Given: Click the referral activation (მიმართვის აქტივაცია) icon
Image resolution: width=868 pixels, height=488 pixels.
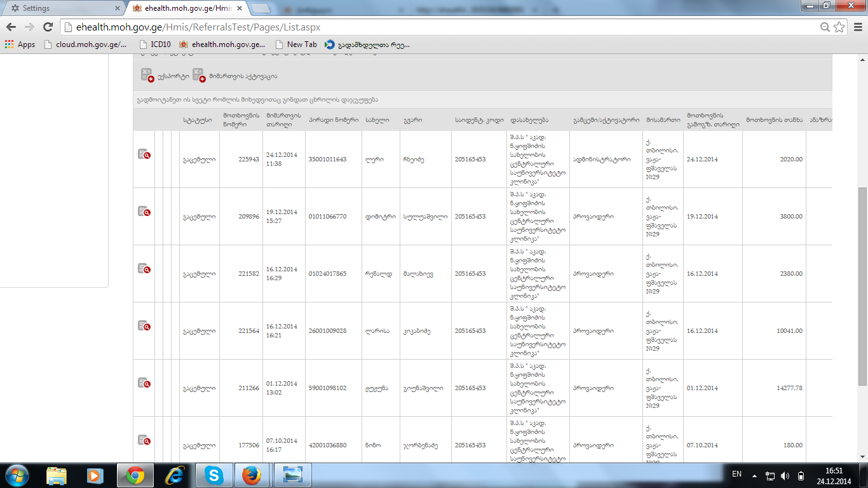Looking at the screenshot, I should point(199,76).
